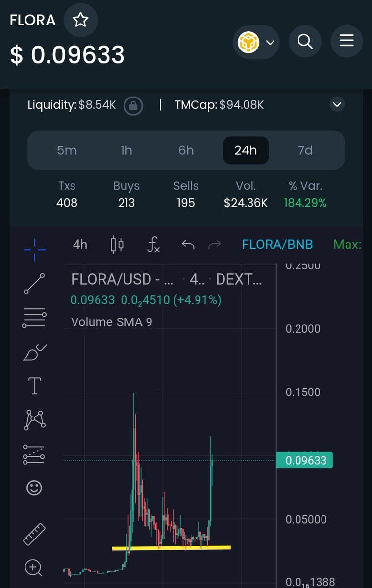The image size is (372, 588).
Task: Switch to the 6h timeframe tab
Action: pos(186,150)
